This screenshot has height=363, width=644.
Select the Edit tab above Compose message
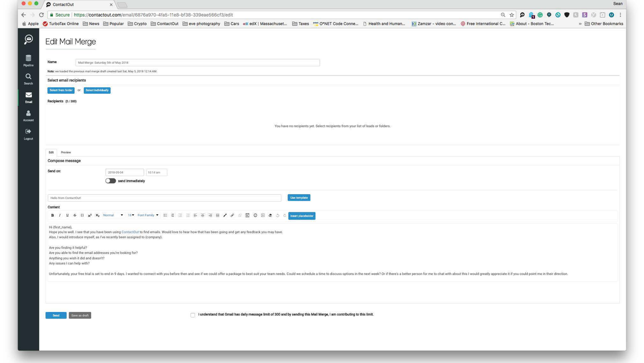coord(51,152)
